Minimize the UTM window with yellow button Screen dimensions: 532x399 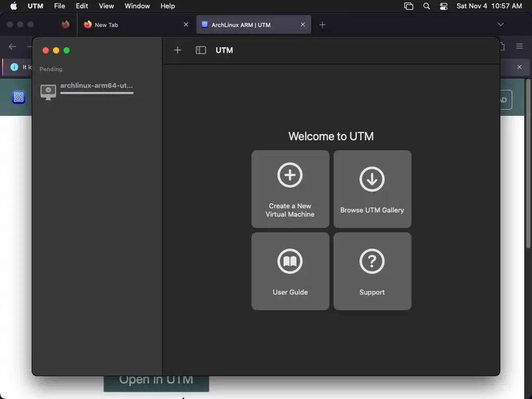tap(56, 50)
